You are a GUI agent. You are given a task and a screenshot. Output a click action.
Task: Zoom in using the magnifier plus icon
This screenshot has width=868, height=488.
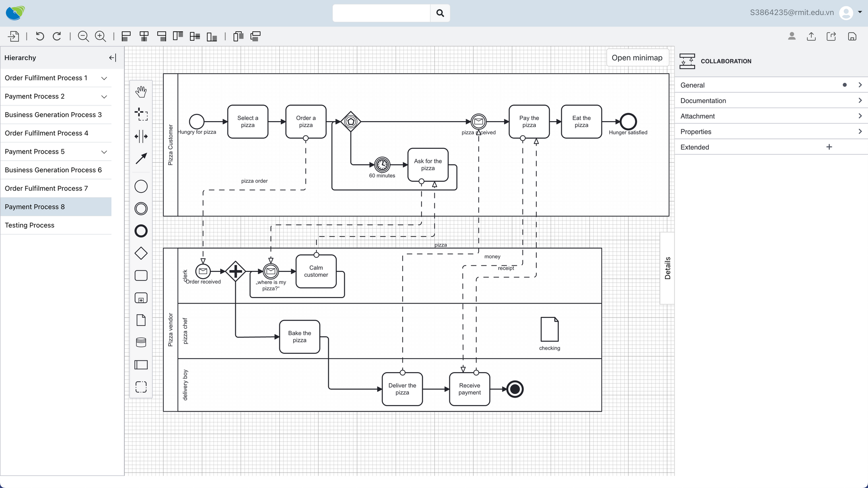[100, 37]
